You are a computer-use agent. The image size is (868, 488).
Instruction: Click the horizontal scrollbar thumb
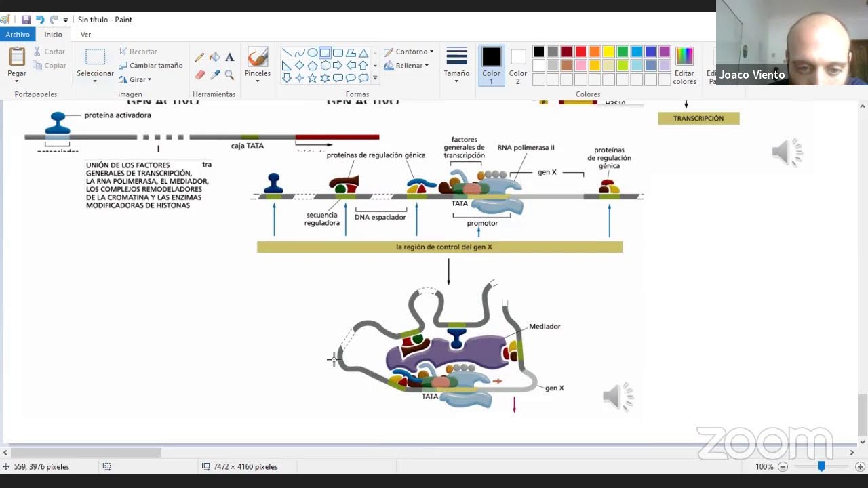[x=86, y=453]
